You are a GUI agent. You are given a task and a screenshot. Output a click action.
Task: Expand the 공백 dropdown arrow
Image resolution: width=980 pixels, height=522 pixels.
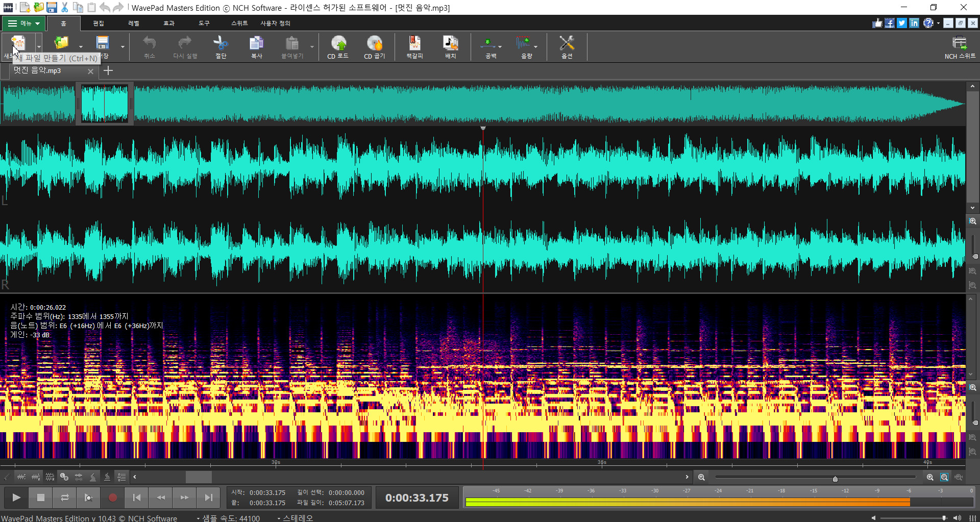(x=500, y=47)
